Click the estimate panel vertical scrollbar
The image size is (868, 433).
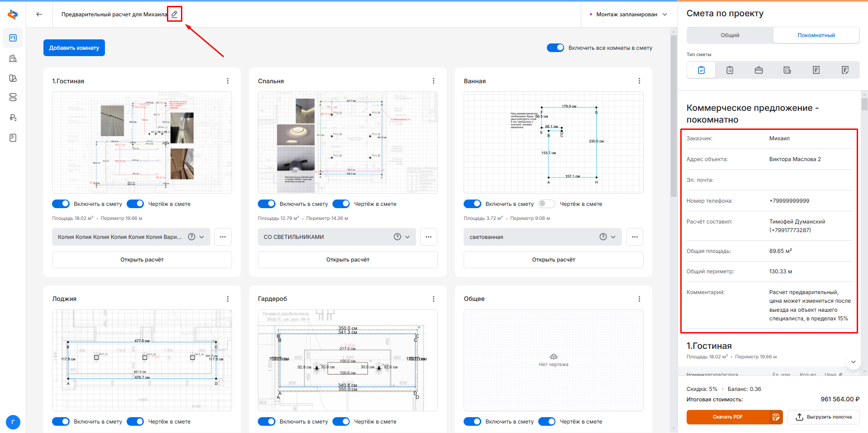864,105
